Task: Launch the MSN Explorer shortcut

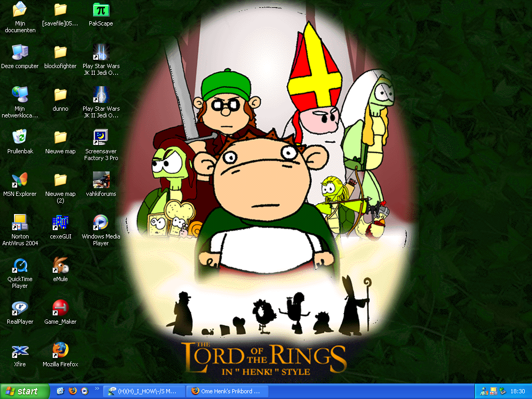Action: [x=20, y=184]
